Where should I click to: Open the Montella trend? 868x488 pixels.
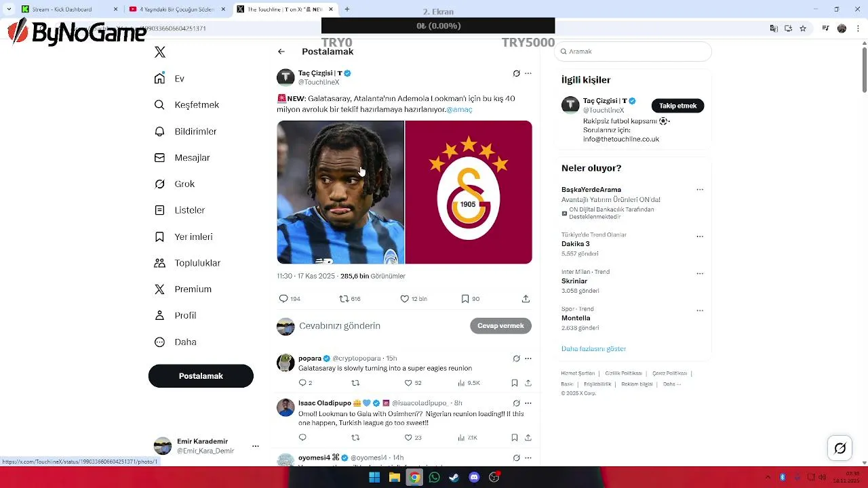pos(576,318)
